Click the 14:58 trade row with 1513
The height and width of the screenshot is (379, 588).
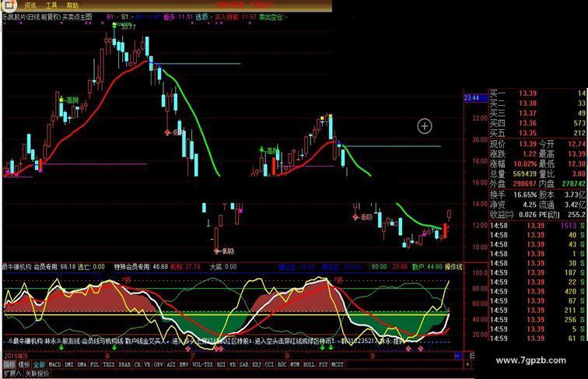point(537,226)
